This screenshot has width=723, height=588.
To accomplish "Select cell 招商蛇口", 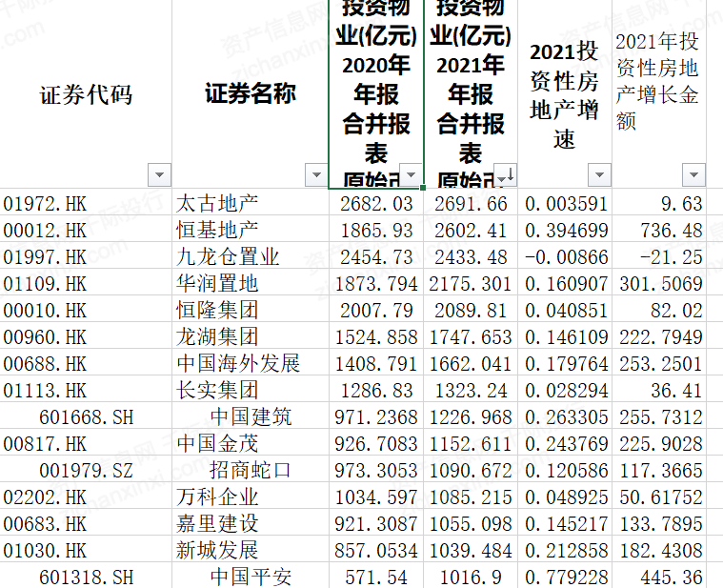I will pyautogui.click(x=251, y=470).
